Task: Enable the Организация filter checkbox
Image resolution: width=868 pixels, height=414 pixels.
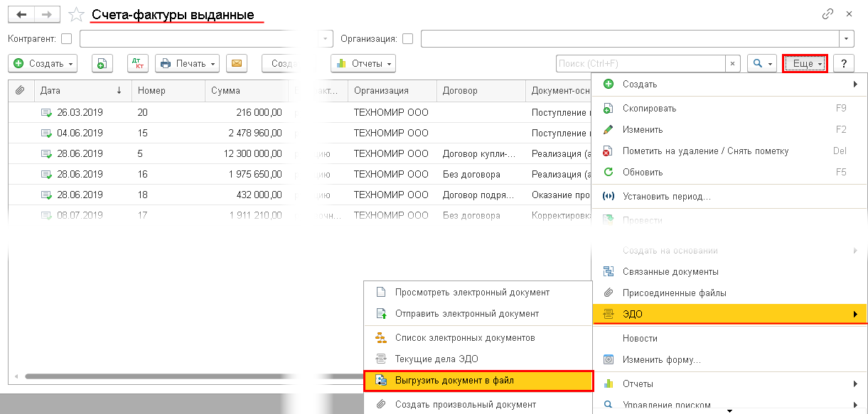Action: pos(407,38)
